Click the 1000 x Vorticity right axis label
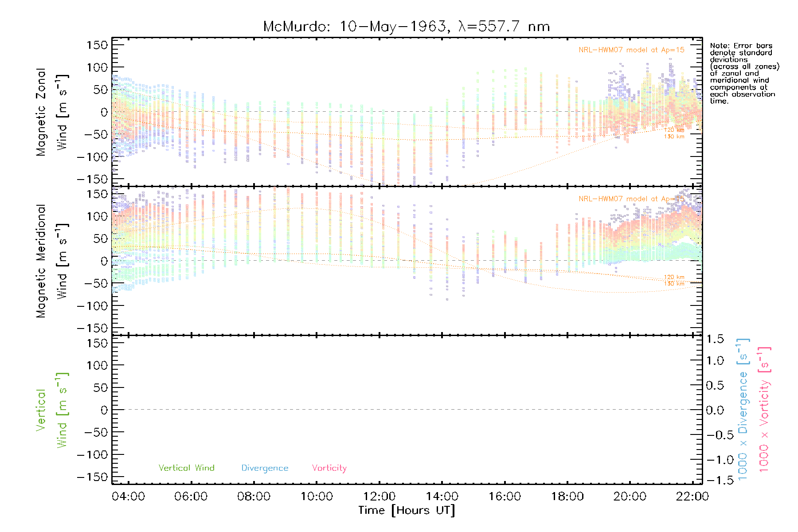This screenshot has width=798, height=532. click(x=764, y=410)
